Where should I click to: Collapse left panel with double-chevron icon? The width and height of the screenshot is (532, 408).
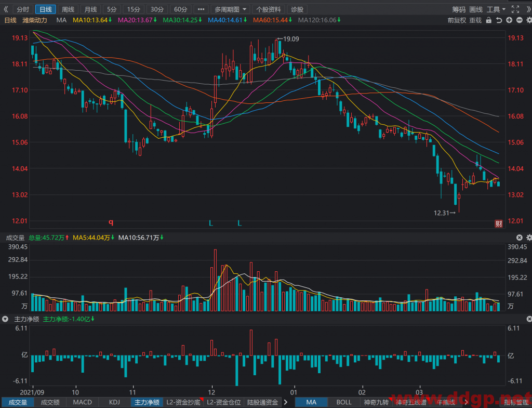click(x=6, y=9)
